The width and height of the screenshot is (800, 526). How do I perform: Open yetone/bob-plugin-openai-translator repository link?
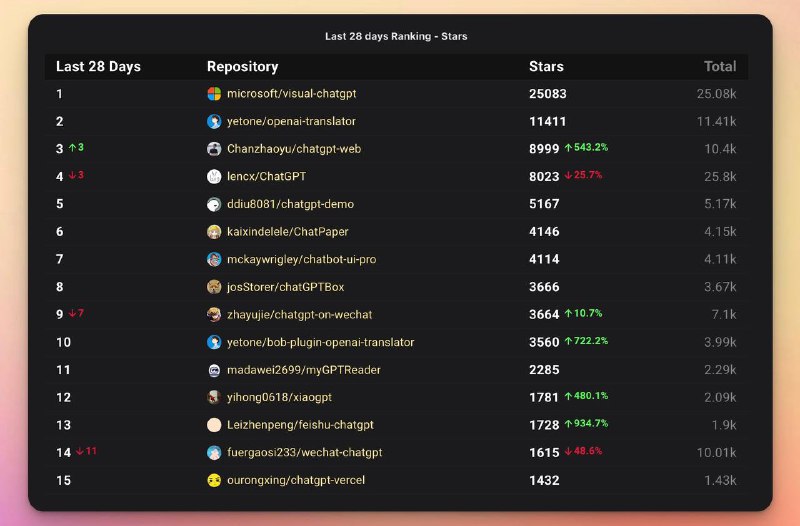tap(320, 342)
